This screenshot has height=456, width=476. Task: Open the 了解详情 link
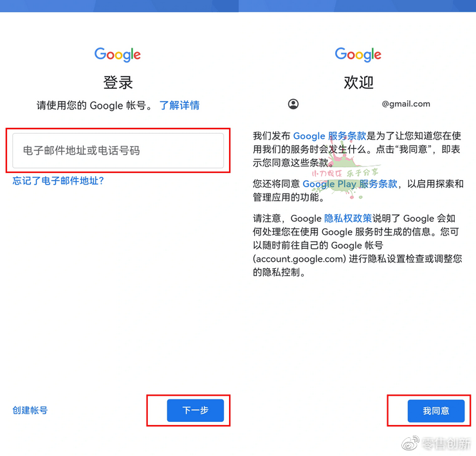[179, 105]
